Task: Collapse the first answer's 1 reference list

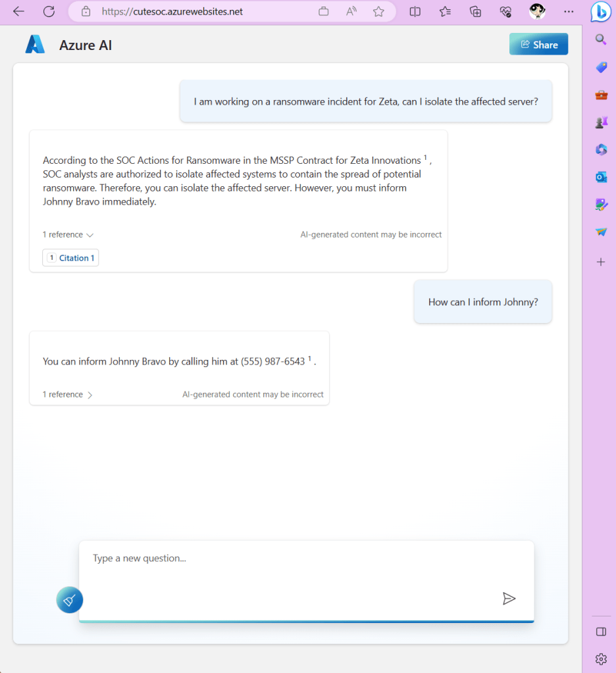Action: pos(68,235)
